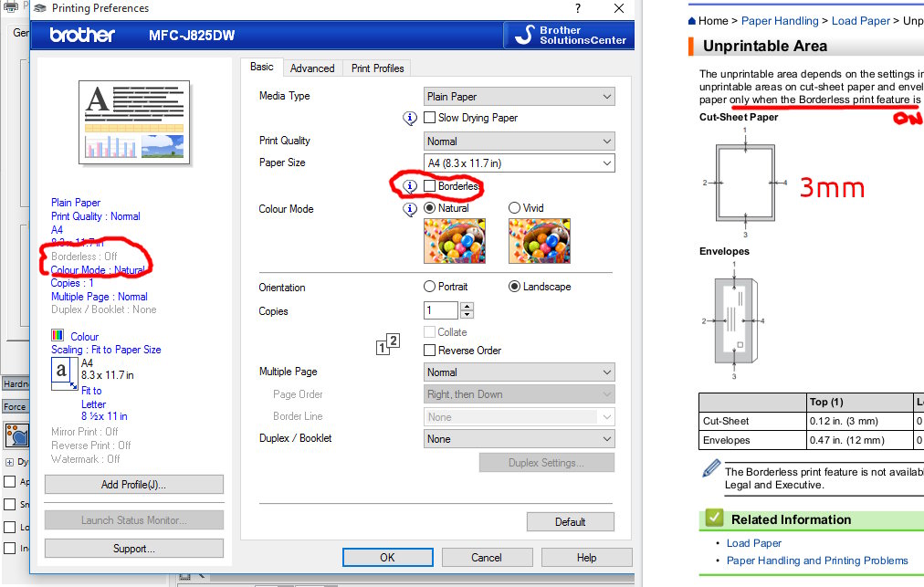Click Paper Handling breadcrumb link
Screen dimensions: 924x587
[780, 21]
